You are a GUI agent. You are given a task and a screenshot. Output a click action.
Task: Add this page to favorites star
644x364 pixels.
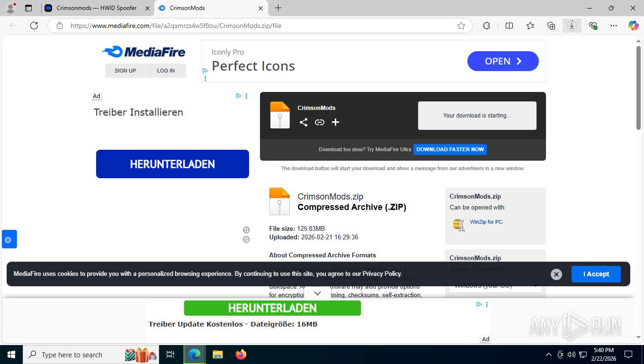(x=461, y=26)
